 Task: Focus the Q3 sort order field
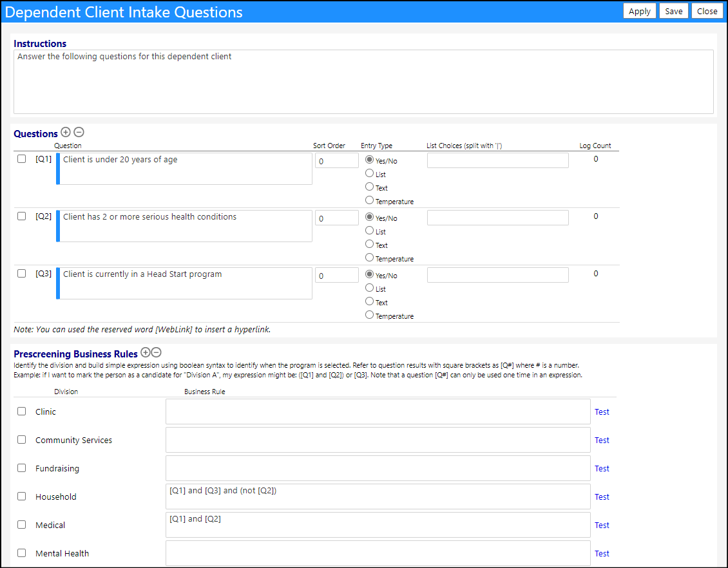[x=336, y=275]
